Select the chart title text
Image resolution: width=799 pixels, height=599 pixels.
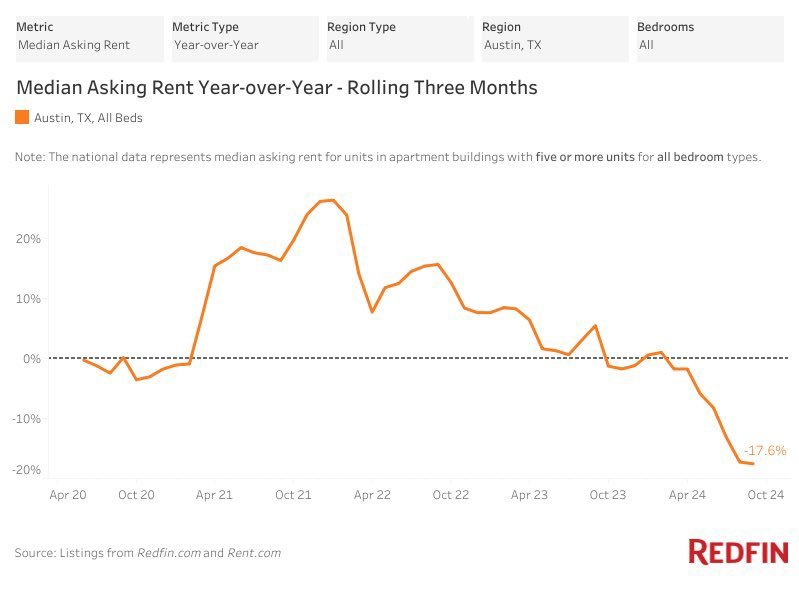click(x=276, y=88)
